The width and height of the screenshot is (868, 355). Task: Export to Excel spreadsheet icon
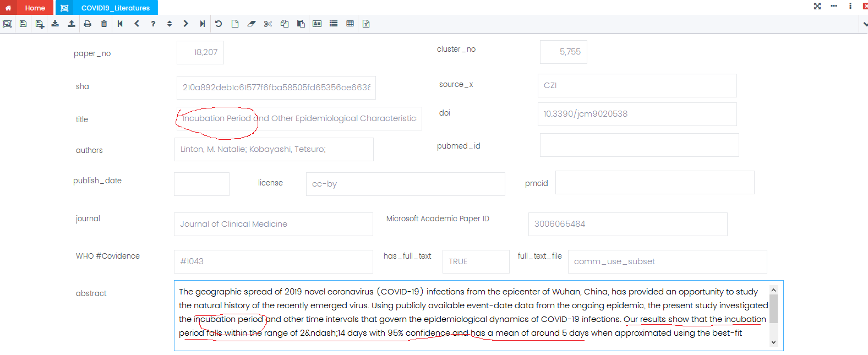(366, 24)
